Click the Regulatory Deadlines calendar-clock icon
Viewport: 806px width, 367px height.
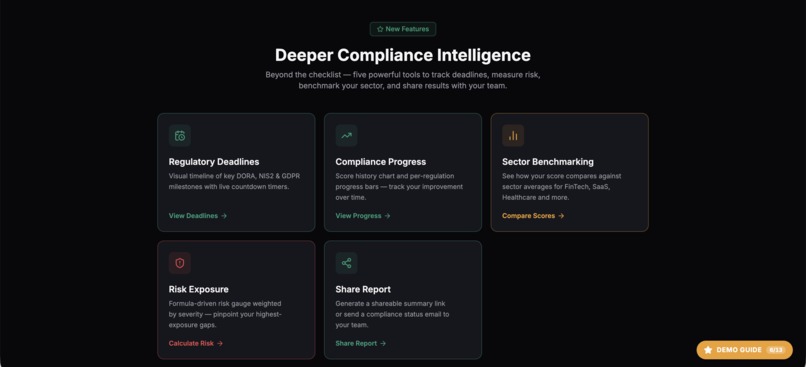click(x=180, y=136)
